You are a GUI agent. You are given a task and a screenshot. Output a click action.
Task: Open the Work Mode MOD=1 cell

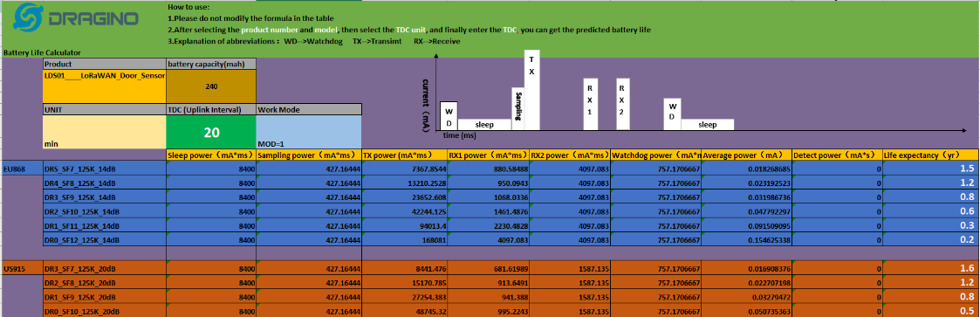pyautogui.click(x=309, y=132)
